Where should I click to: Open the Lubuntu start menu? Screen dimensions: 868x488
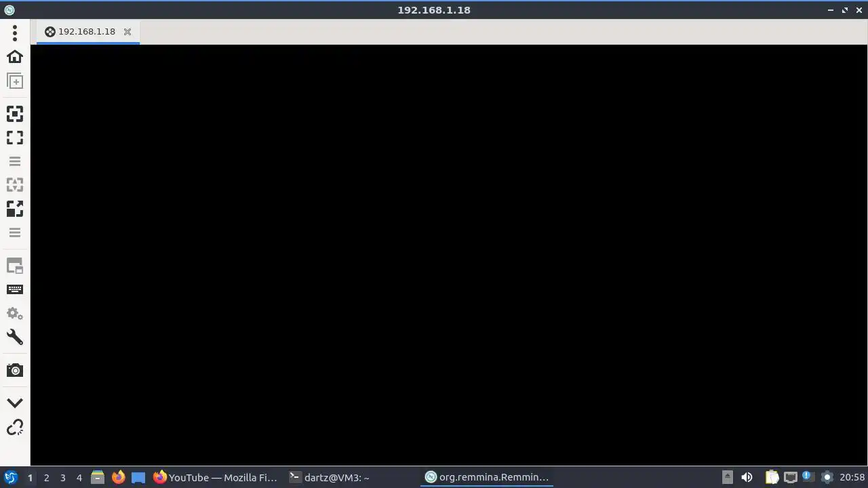(x=11, y=477)
